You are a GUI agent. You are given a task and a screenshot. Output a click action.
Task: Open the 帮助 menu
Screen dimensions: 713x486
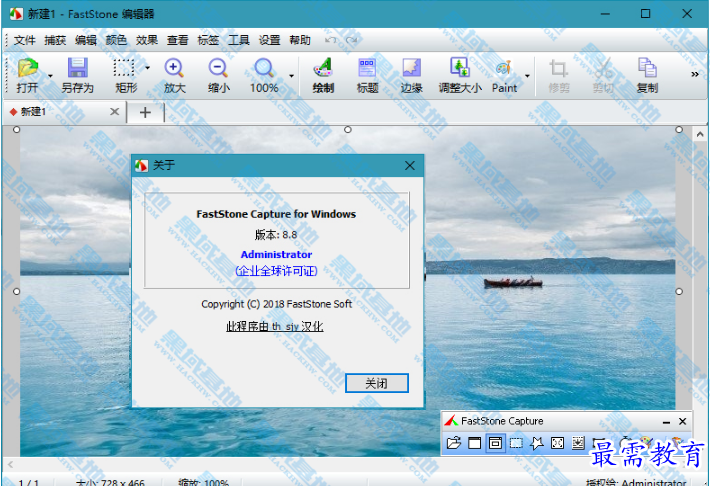(x=300, y=40)
